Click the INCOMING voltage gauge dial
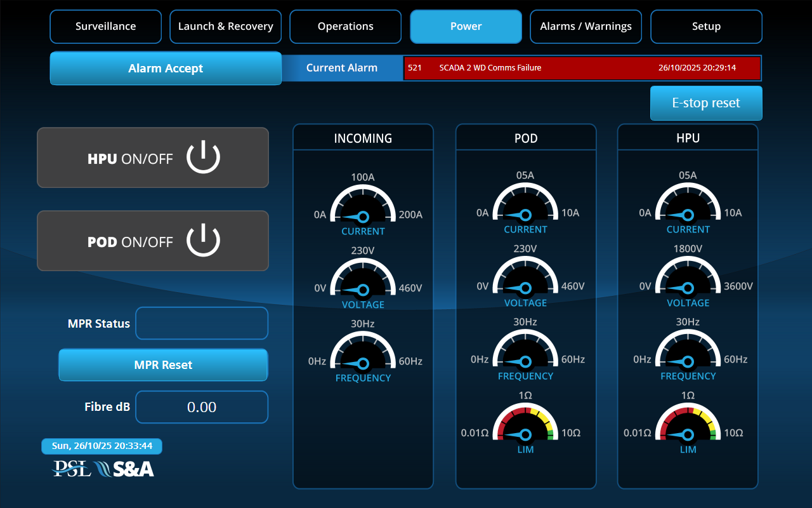This screenshot has height=508, width=812. pyautogui.click(x=363, y=280)
